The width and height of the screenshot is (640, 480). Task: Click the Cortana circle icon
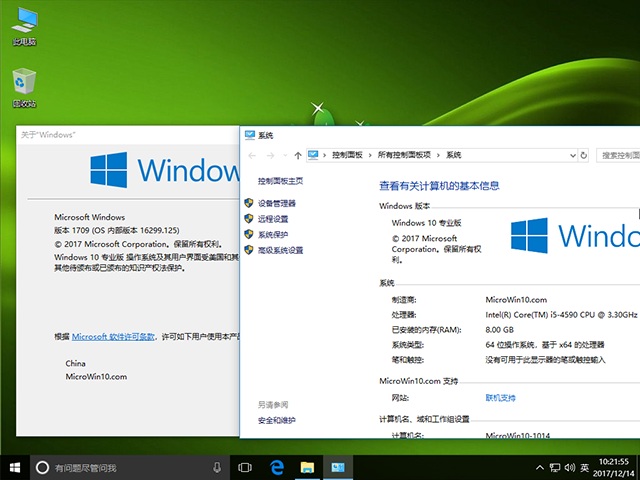(x=42, y=467)
